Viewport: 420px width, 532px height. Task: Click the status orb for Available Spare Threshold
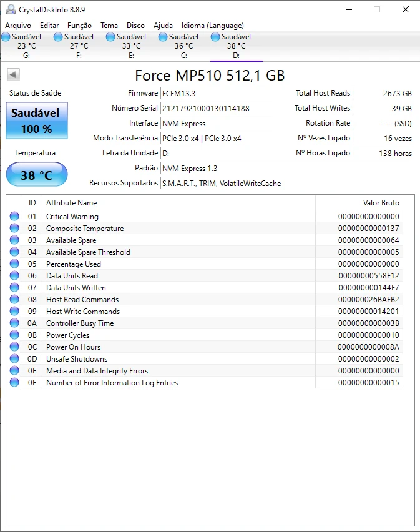pos(14,252)
